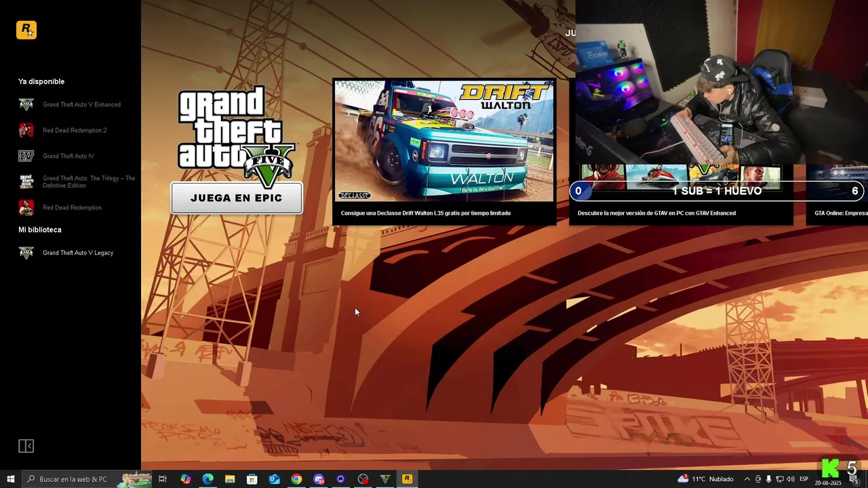
Task: Read 'Descubre la mejor versión de GTAV' caption
Action: click(x=656, y=213)
